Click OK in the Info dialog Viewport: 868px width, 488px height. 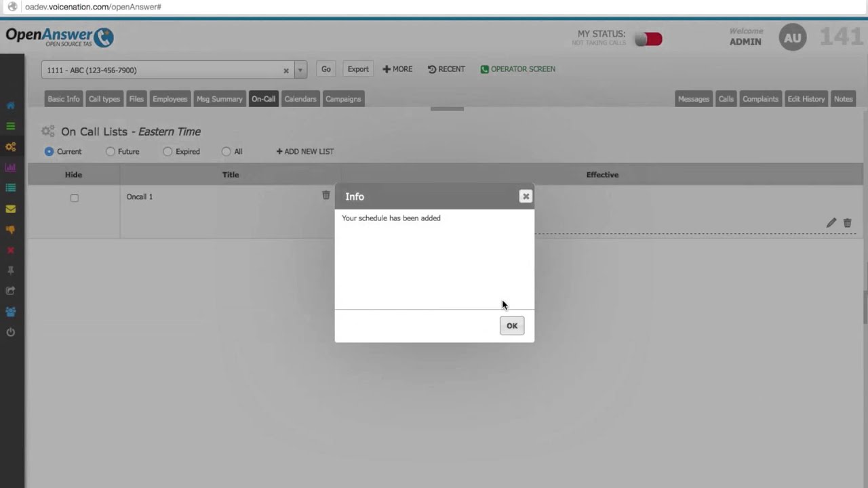[x=512, y=326]
